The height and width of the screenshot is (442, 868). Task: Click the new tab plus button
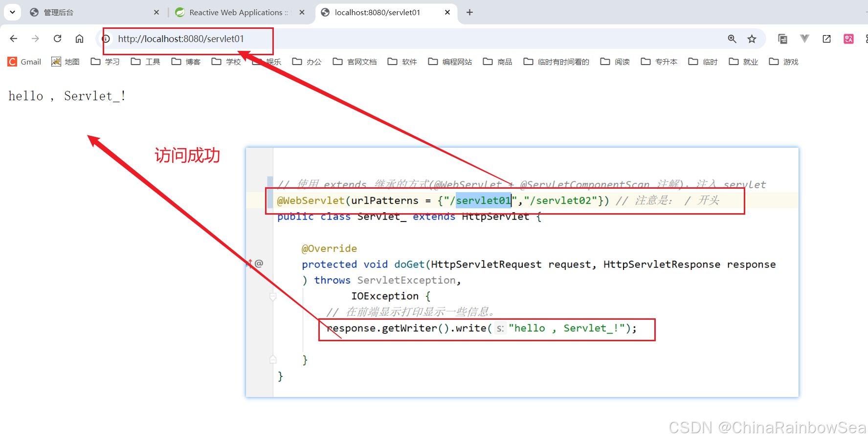[469, 12]
